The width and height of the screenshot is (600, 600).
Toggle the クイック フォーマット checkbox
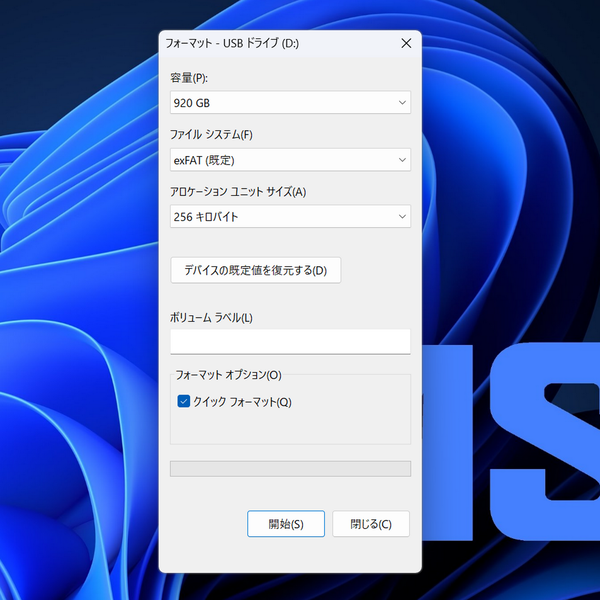(x=184, y=402)
